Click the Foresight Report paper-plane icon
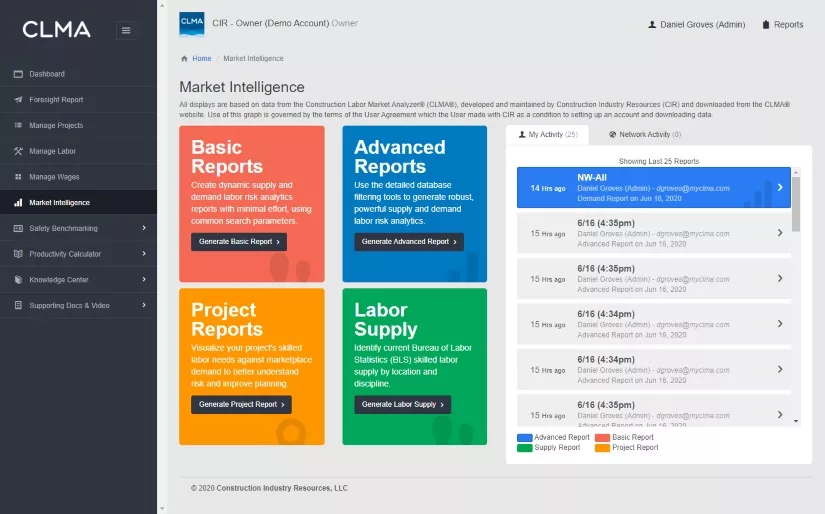825x514 pixels. pyautogui.click(x=18, y=100)
